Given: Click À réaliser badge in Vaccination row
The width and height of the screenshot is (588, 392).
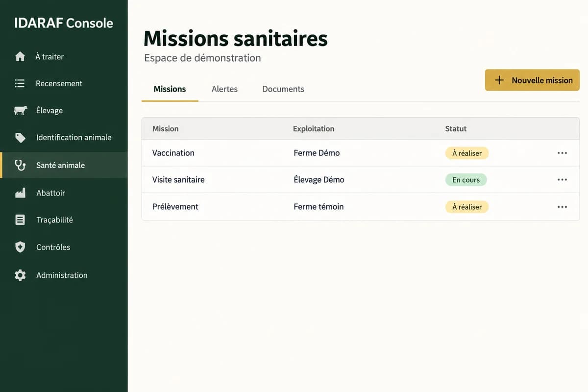Looking at the screenshot, I should tap(467, 153).
